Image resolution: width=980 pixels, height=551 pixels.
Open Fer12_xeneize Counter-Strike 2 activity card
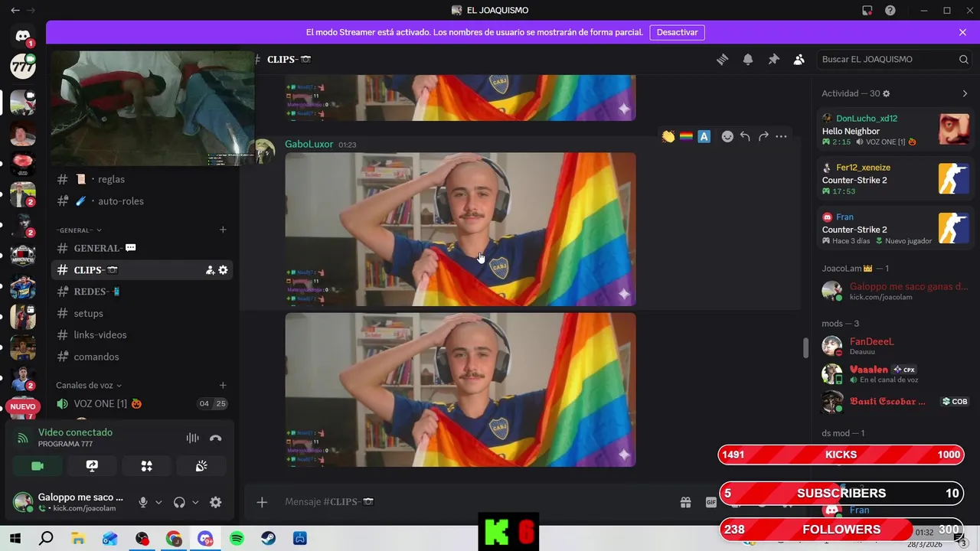[895, 179]
